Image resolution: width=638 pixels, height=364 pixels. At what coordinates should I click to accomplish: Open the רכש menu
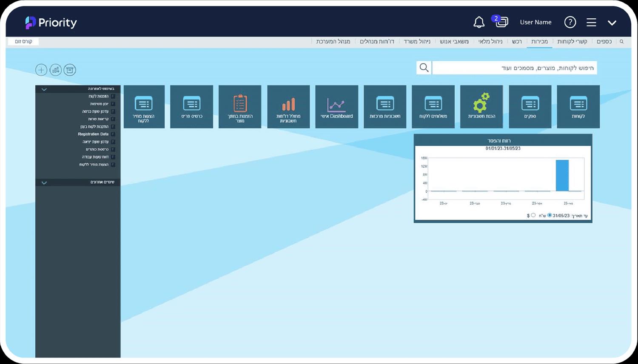517,42
